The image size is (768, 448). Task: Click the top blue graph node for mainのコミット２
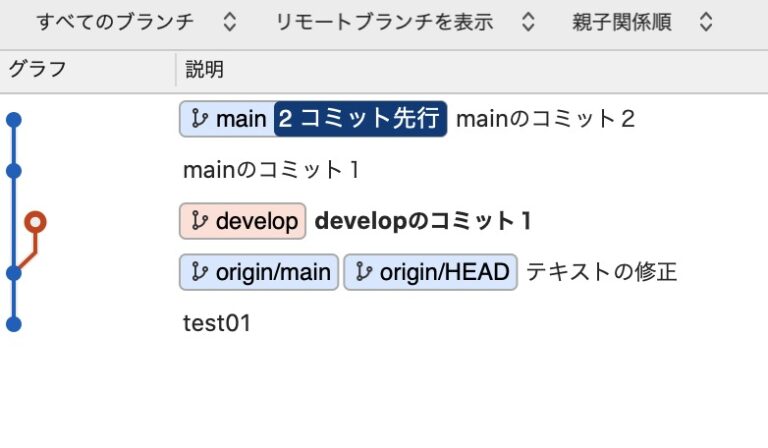tap(13, 119)
